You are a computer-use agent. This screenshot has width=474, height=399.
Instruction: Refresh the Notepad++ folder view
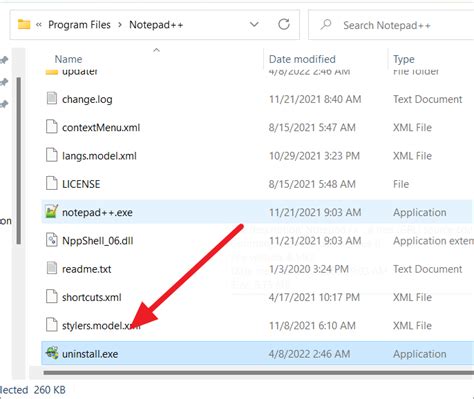(284, 24)
